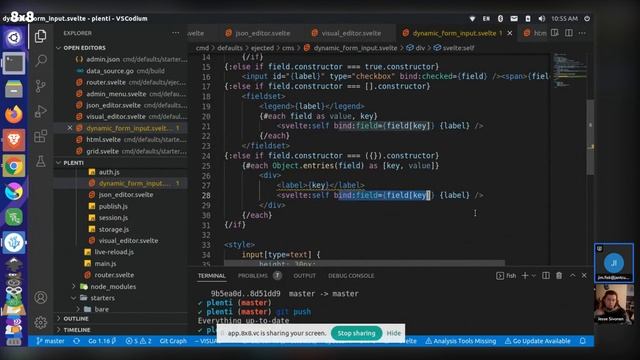Open editor more actions ellipsis
This screenshot has width=640, height=360.
click(x=582, y=33)
